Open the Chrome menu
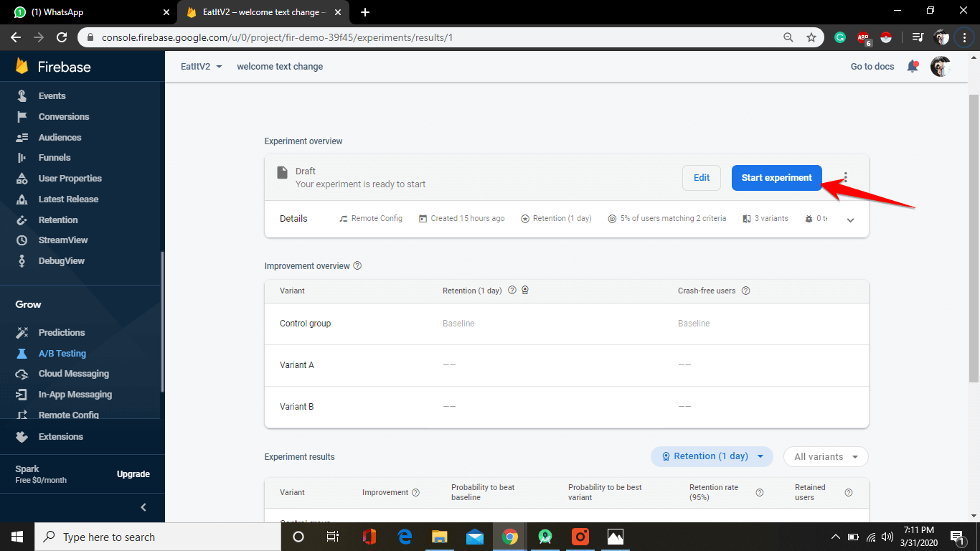Viewport: 980px width, 551px height. click(964, 37)
